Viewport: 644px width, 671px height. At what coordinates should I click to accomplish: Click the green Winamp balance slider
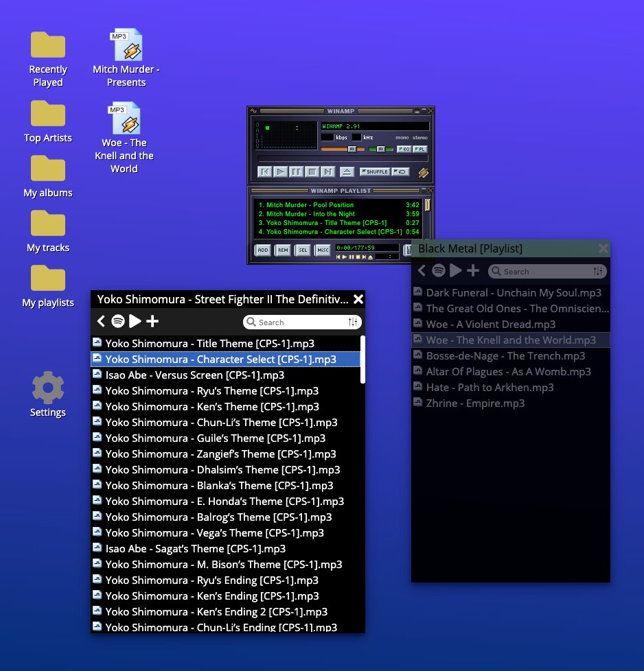click(380, 149)
